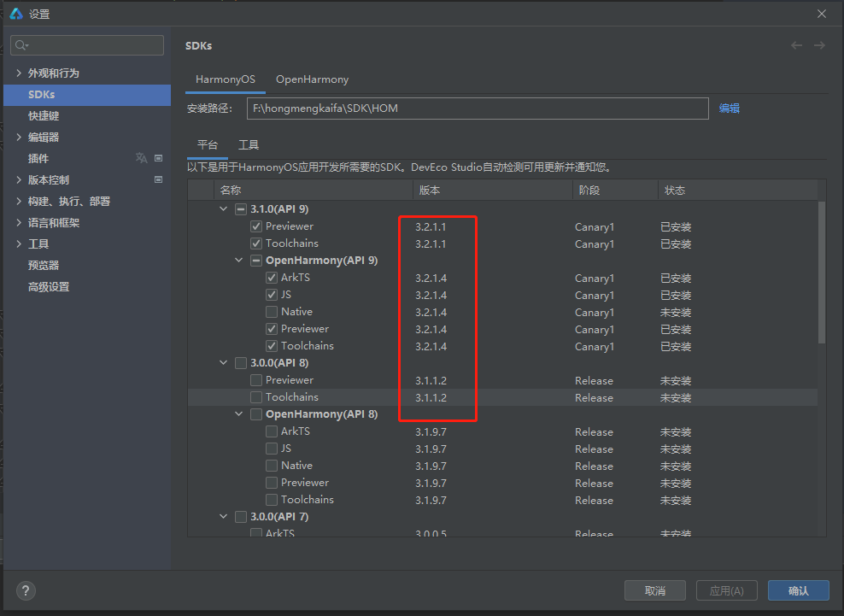
Task: Click the 状态 column header
Action: (737, 190)
